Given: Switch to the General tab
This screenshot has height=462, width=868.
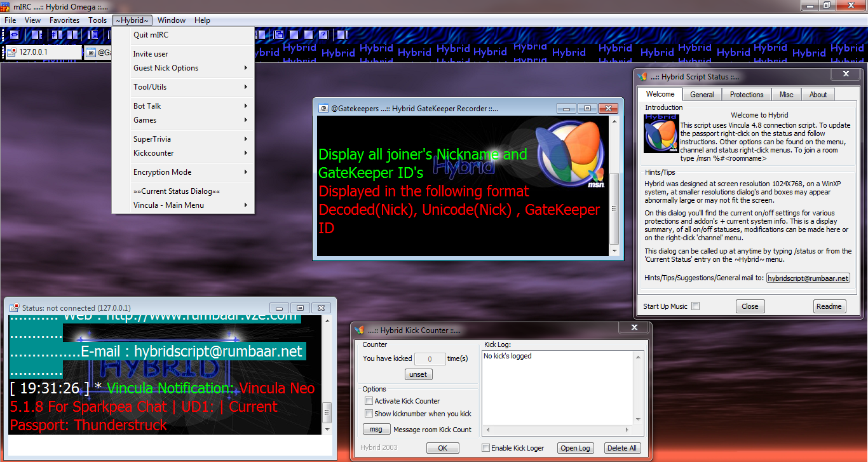Looking at the screenshot, I should [x=702, y=95].
